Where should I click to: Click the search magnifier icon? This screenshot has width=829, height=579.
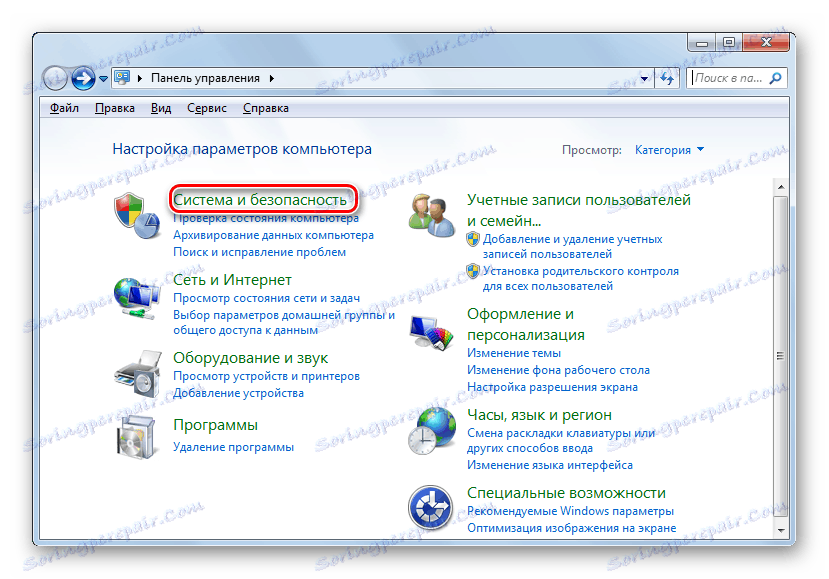776,78
